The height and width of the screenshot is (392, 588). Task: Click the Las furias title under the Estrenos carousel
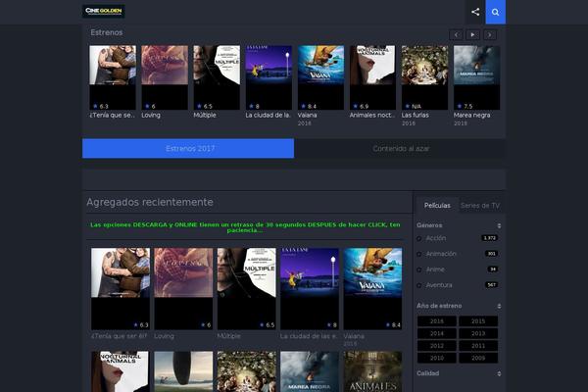coord(416,116)
